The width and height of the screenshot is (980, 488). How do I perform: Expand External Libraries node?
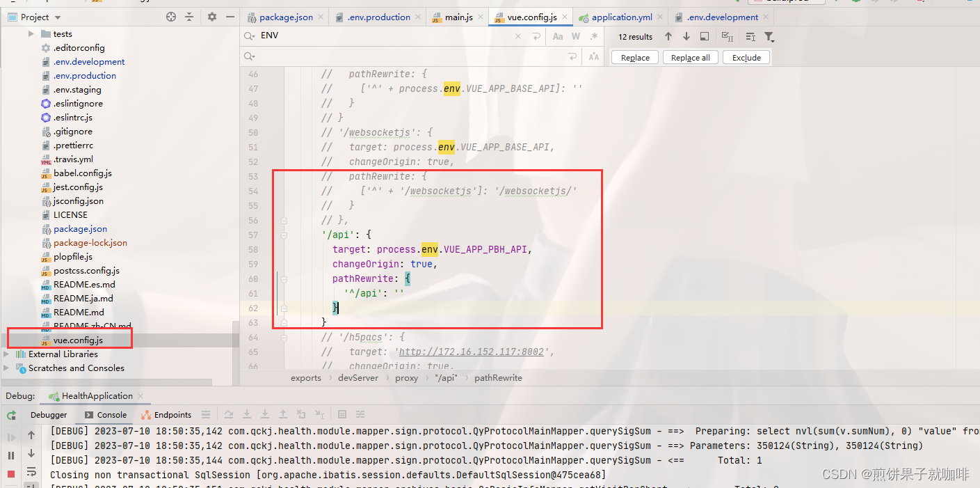click(7, 354)
